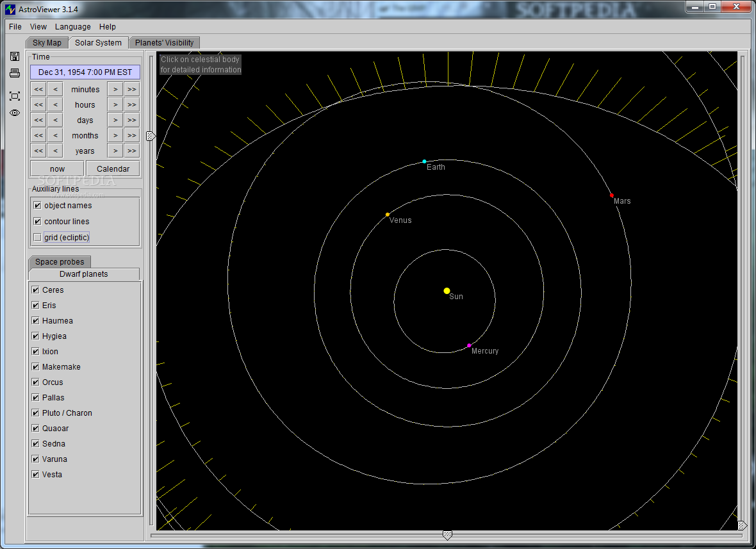Select the cyan Earth dot
756x549 pixels.
[x=424, y=161]
